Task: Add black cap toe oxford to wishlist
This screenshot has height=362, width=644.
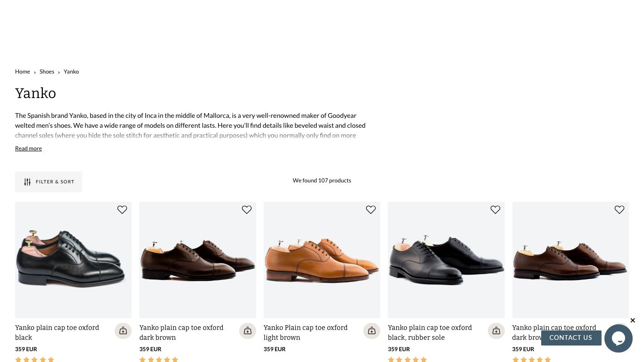Action: [122, 210]
